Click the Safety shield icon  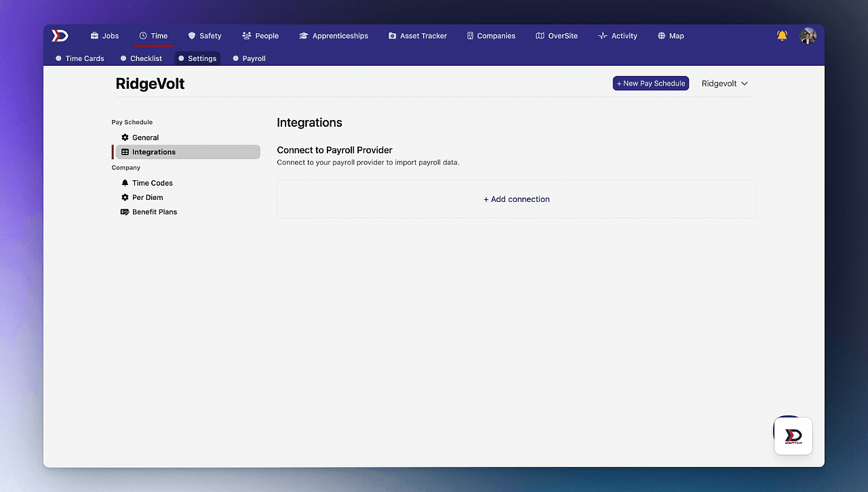coord(192,36)
